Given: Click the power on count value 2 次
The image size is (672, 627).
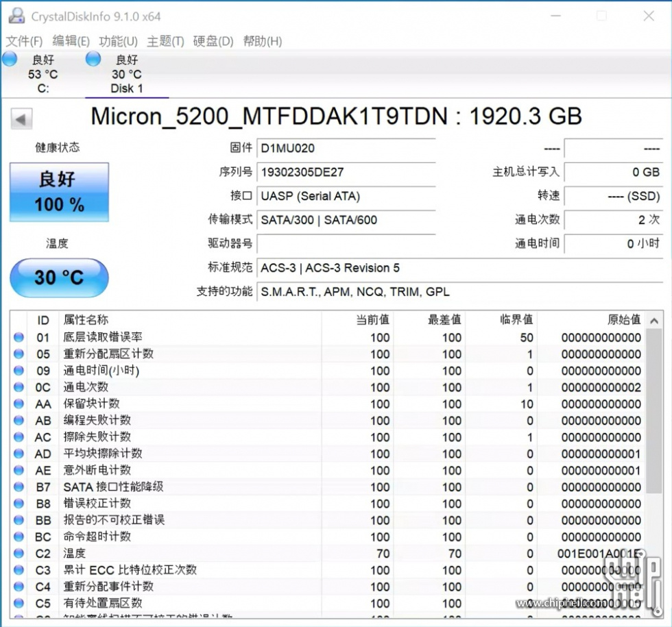Looking at the screenshot, I should (614, 220).
